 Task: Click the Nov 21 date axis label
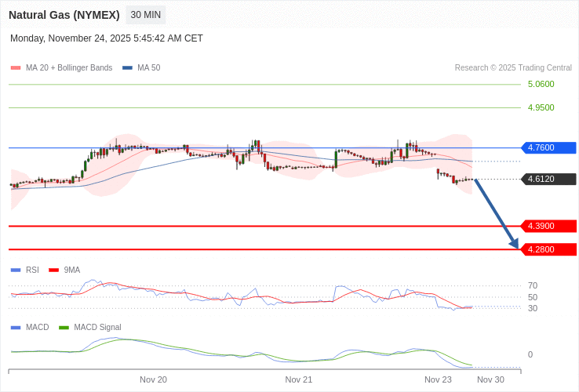[299, 379]
